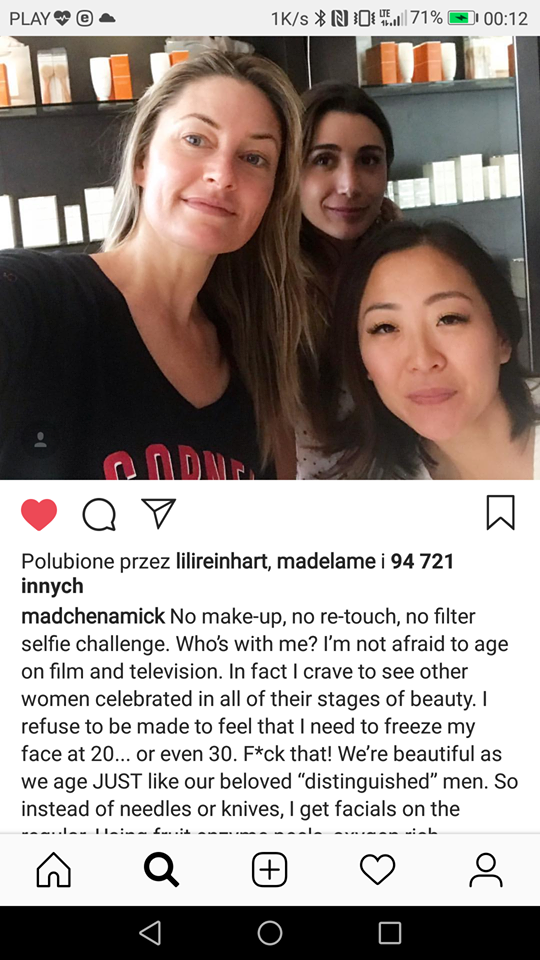The height and width of the screenshot is (960, 540).
Task: Open madelame's profile from likes
Action: click(326, 561)
